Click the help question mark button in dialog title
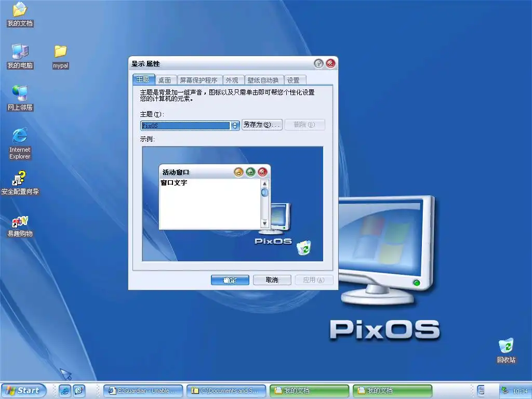The image size is (532, 399). coord(318,63)
